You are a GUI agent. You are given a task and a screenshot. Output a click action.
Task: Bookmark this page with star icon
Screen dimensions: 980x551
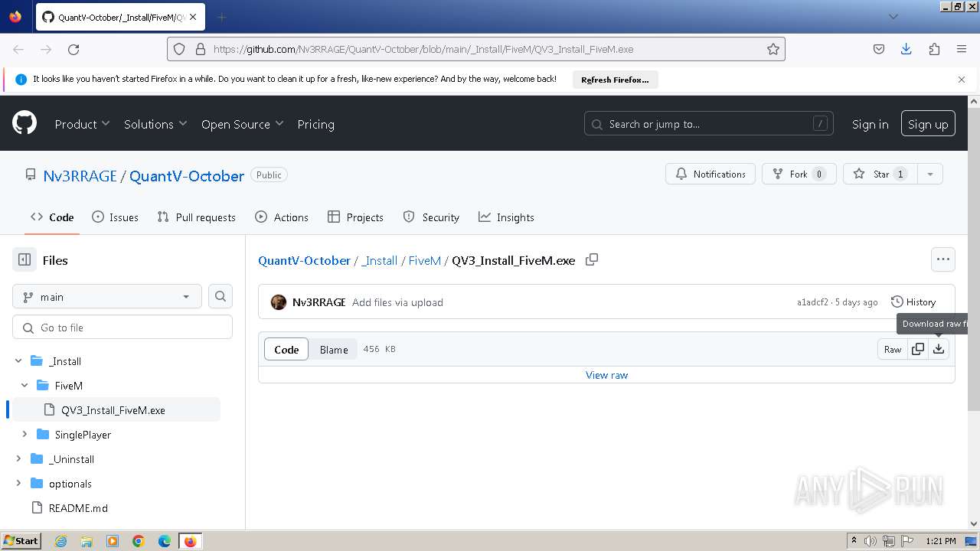[773, 49]
